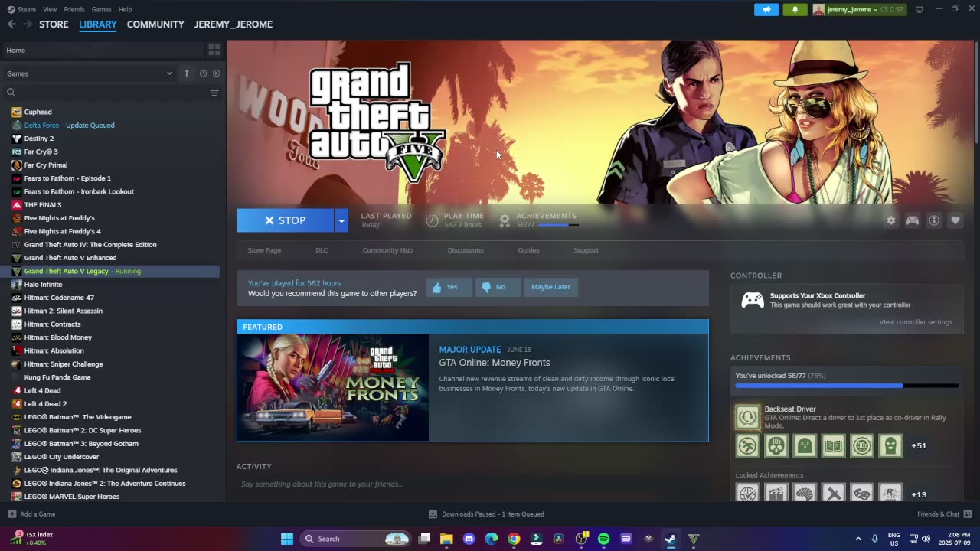This screenshot has width=980, height=551.
Task: Open the notifications bell icon
Action: click(x=795, y=9)
